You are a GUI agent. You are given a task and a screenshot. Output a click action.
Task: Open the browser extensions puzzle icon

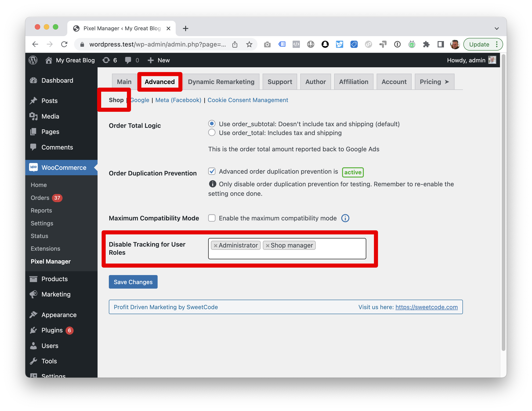pos(426,44)
